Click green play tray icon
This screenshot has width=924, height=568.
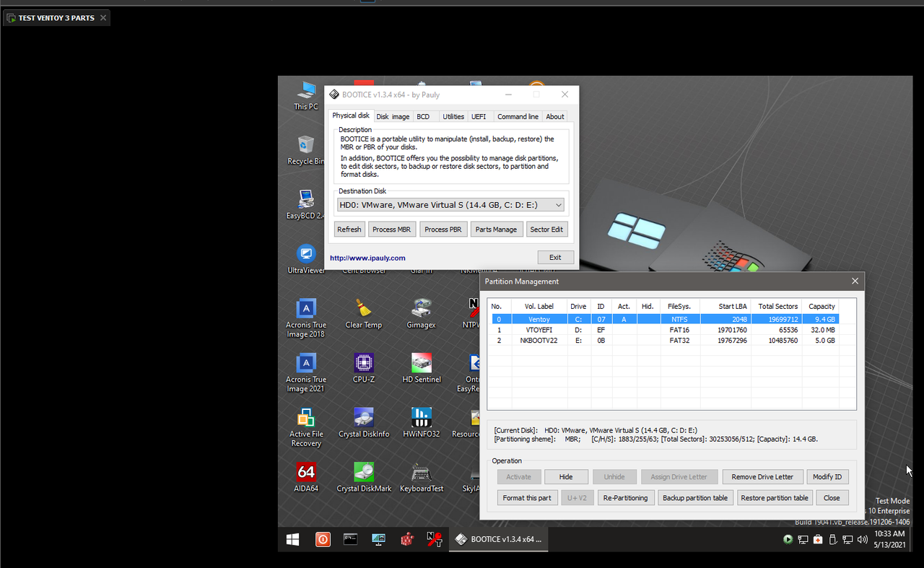click(788, 539)
